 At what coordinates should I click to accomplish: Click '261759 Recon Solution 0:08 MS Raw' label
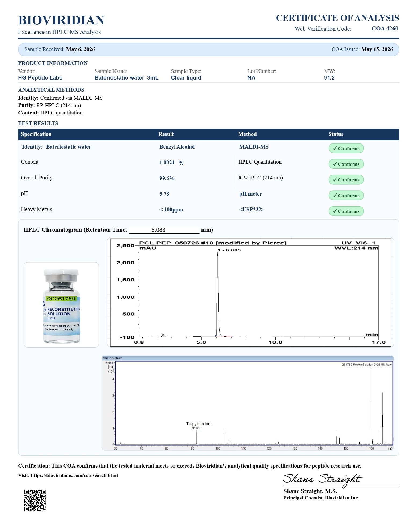367,365
